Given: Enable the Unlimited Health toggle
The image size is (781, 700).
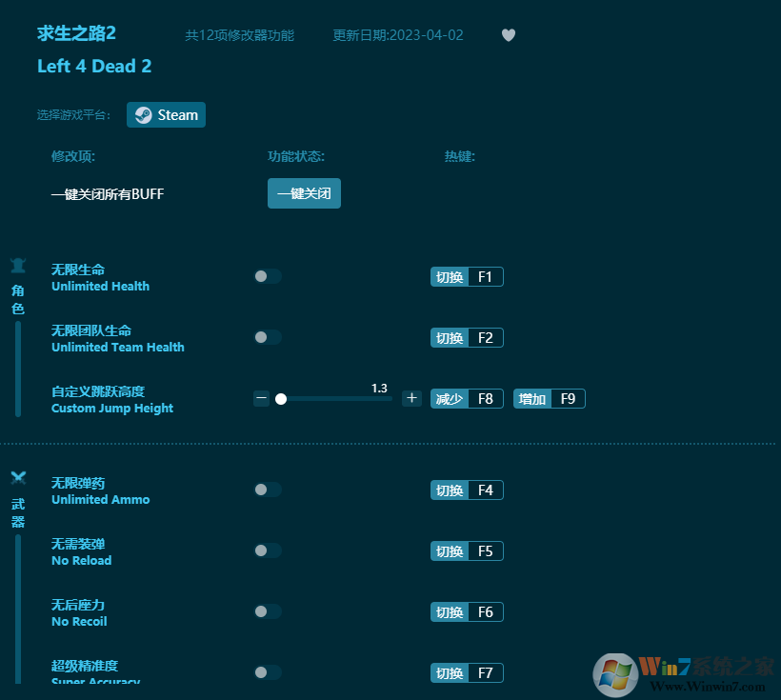Looking at the screenshot, I should click(x=268, y=276).
